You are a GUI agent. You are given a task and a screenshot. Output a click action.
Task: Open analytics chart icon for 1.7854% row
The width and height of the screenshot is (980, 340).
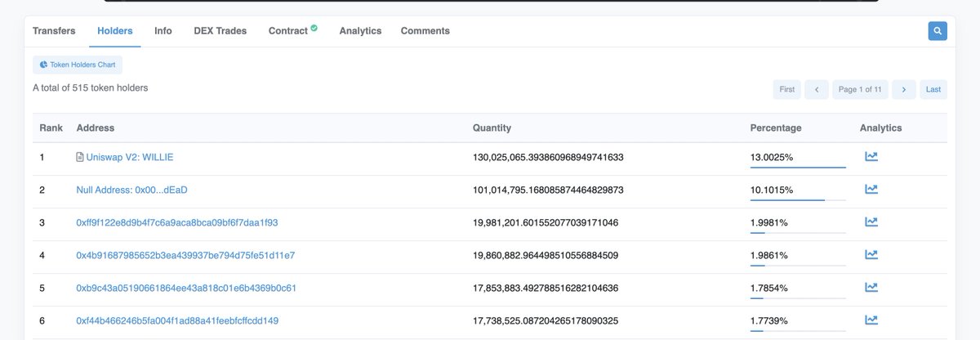coord(871,287)
